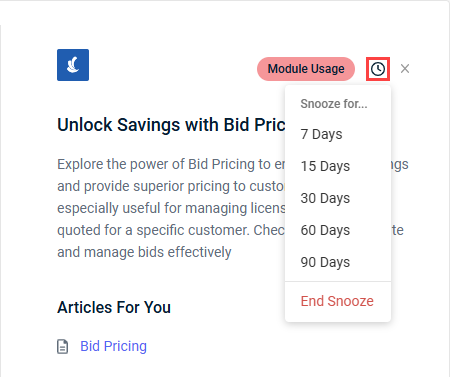Click the document icon beside Bid Pricing
The image size is (450, 377).
[62, 346]
